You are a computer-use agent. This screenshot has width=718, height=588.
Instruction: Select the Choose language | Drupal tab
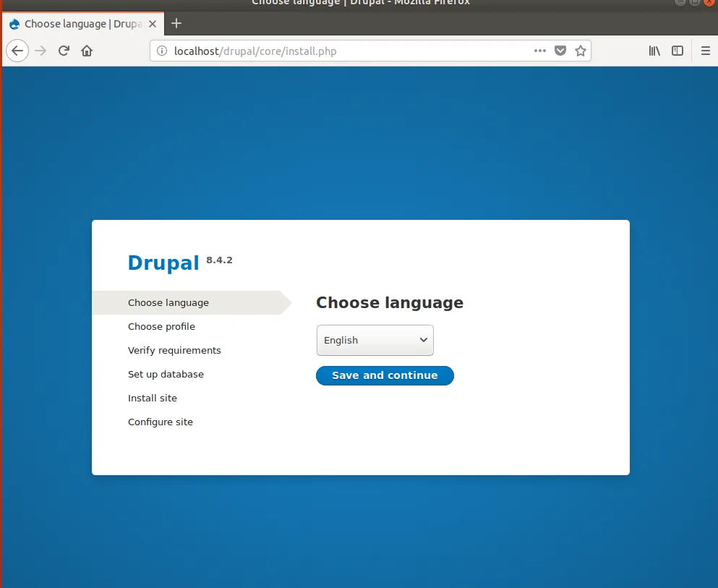coord(83,24)
